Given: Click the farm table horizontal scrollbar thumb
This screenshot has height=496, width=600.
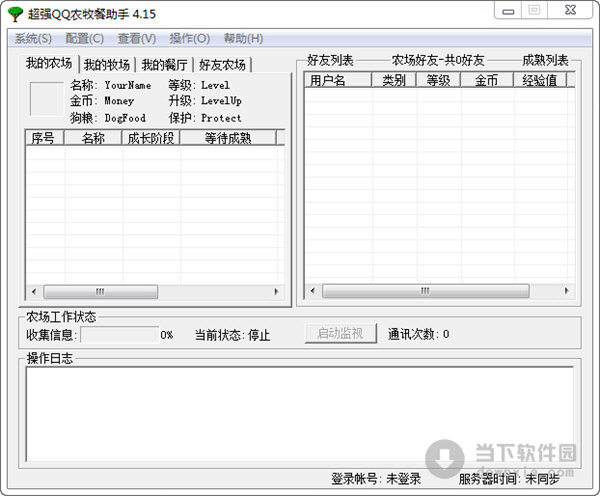Looking at the screenshot, I should tap(101, 292).
